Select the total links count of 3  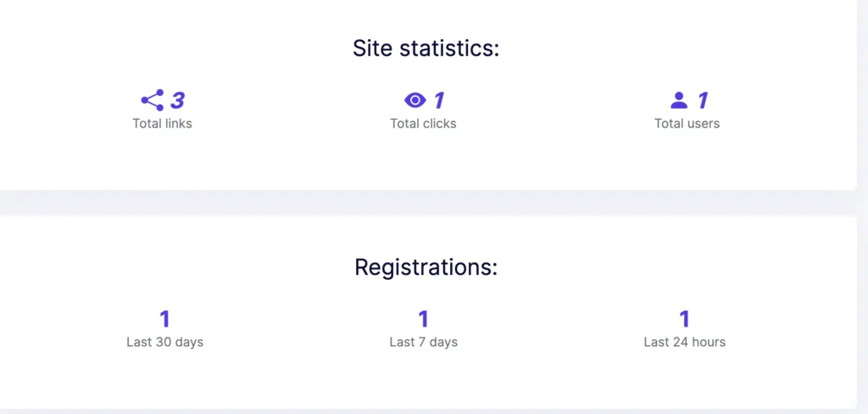[x=177, y=100]
